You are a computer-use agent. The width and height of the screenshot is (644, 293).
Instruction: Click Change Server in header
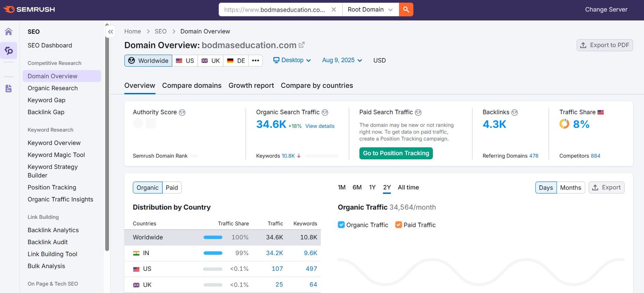(606, 10)
